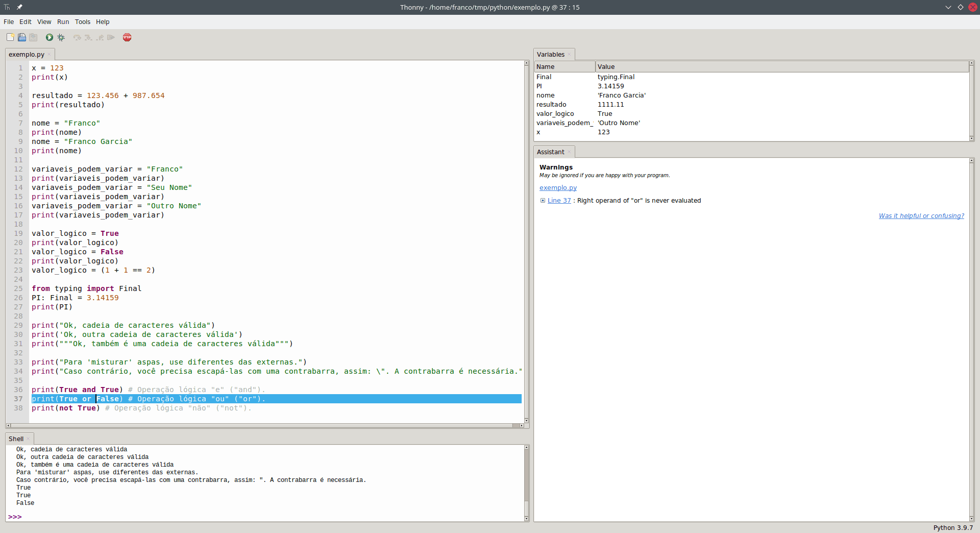The height and width of the screenshot is (533, 980).
Task: Save the current script
Action: click(x=33, y=37)
